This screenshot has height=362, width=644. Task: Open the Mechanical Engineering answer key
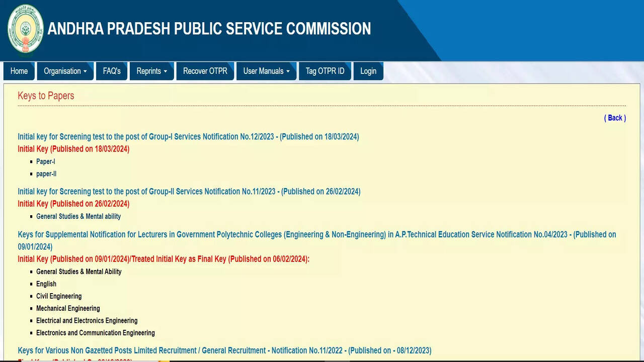click(x=68, y=308)
